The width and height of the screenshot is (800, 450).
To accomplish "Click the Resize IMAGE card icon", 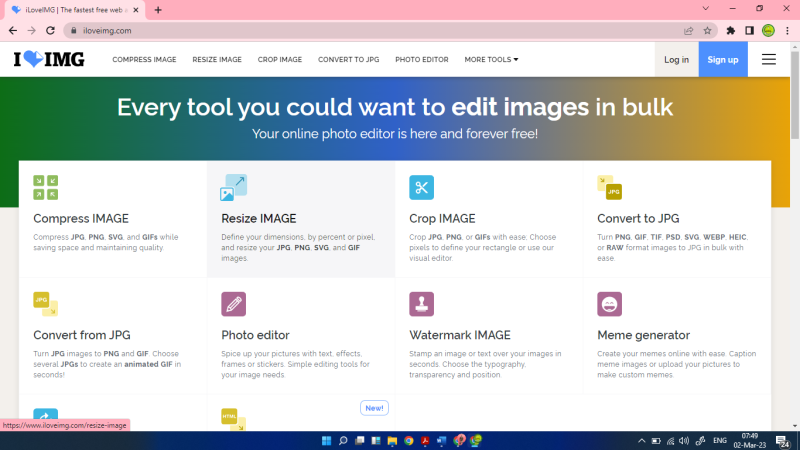I will click(234, 187).
